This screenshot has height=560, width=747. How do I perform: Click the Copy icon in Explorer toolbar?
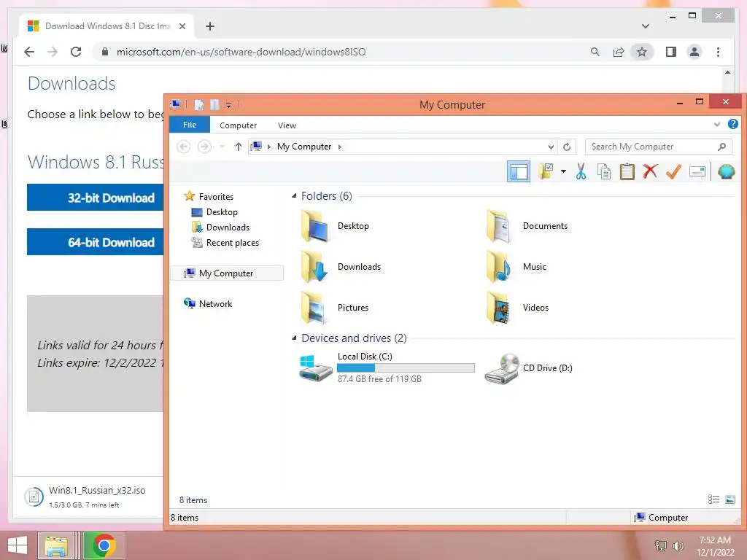[x=604, y=171]
